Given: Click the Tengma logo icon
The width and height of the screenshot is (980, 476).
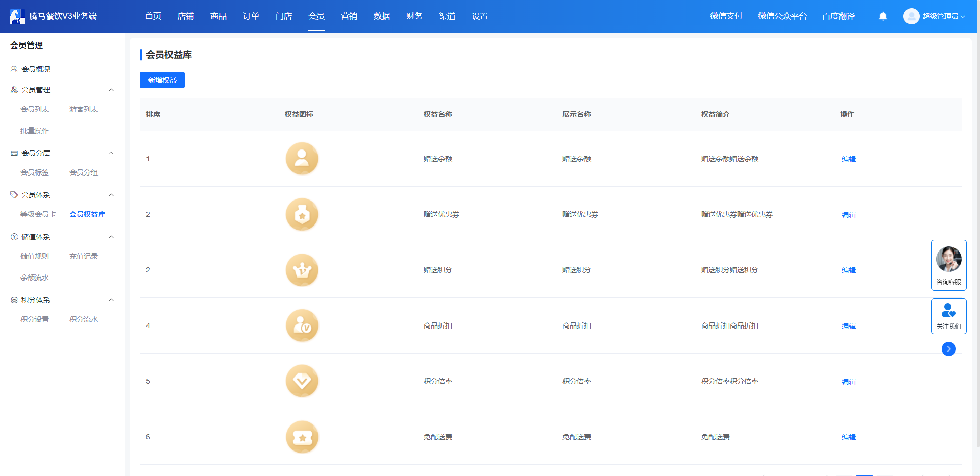Looking at the screenshot, I should tap(17, 16).
